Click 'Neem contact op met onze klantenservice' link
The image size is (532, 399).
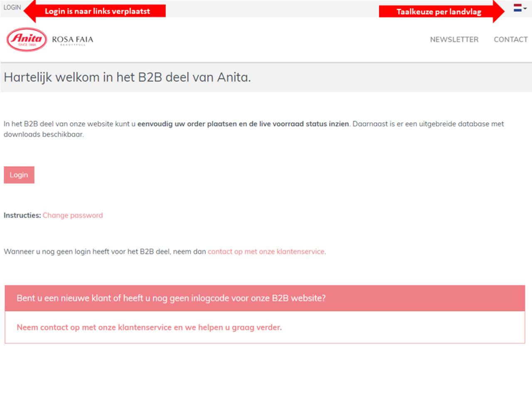149,328
